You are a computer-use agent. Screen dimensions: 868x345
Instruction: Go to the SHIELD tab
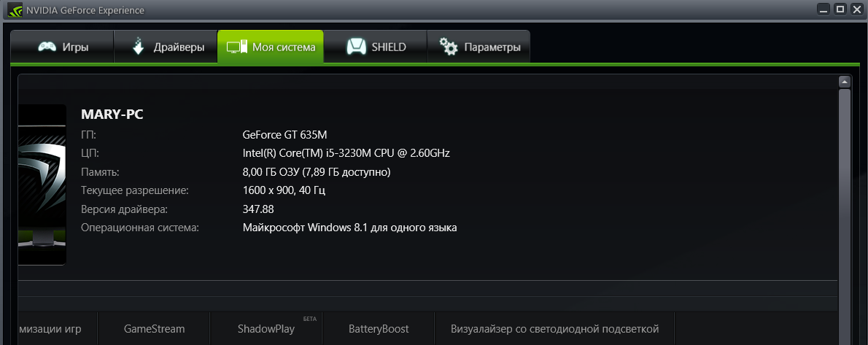pyautogui.click(x=376, y=47)
